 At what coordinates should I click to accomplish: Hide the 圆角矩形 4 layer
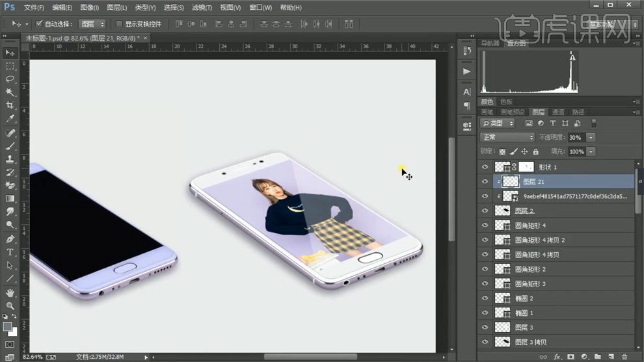tap(485, 226)
